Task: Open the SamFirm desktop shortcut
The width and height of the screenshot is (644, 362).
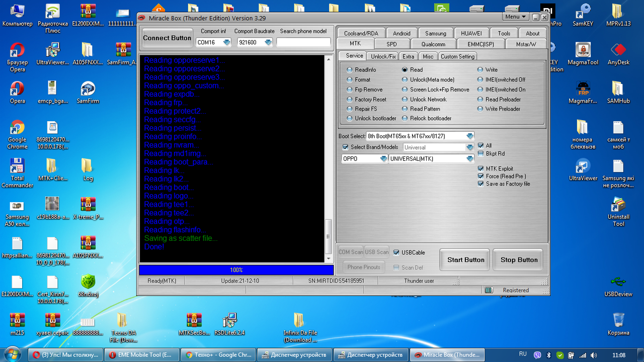Action: click(88, 92)
